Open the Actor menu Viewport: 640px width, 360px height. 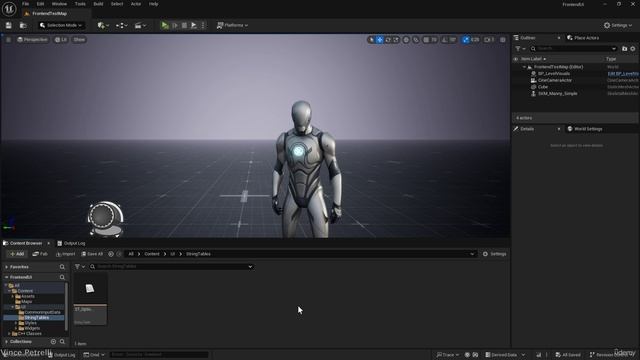(136, 4)
